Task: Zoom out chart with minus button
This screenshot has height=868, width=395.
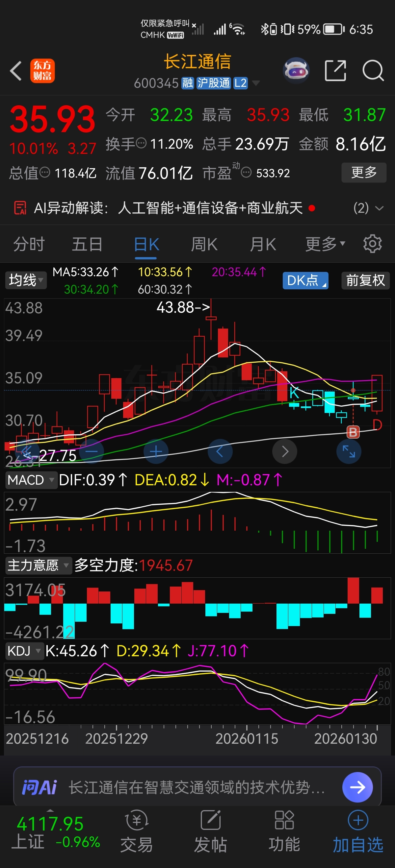Action: [91, 451]
